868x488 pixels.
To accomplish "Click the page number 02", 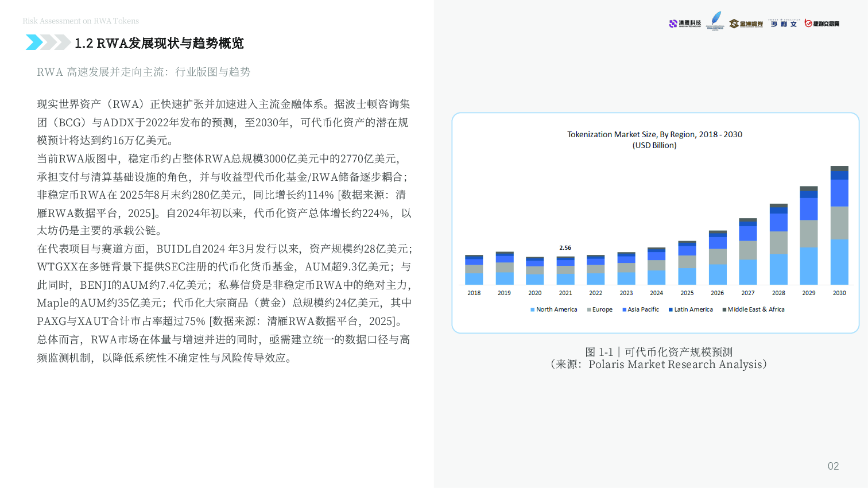I will tap(833, 466).
